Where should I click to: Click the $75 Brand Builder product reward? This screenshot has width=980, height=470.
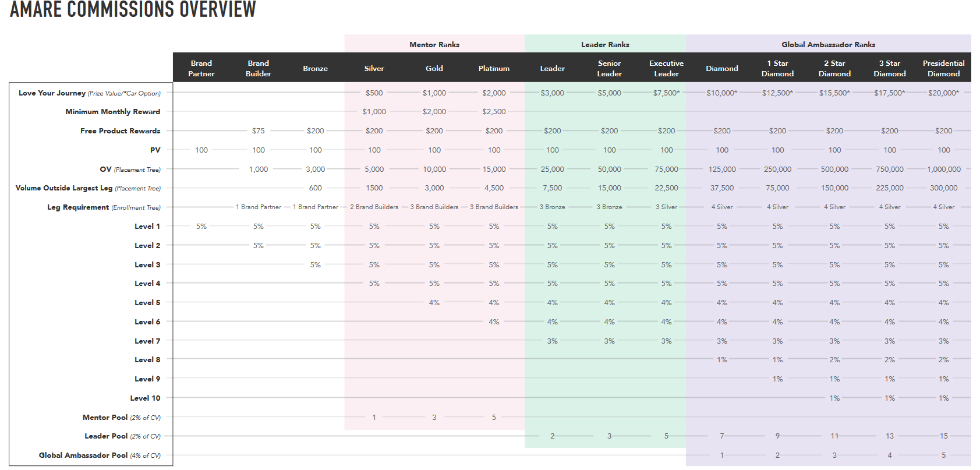point(259,131)
